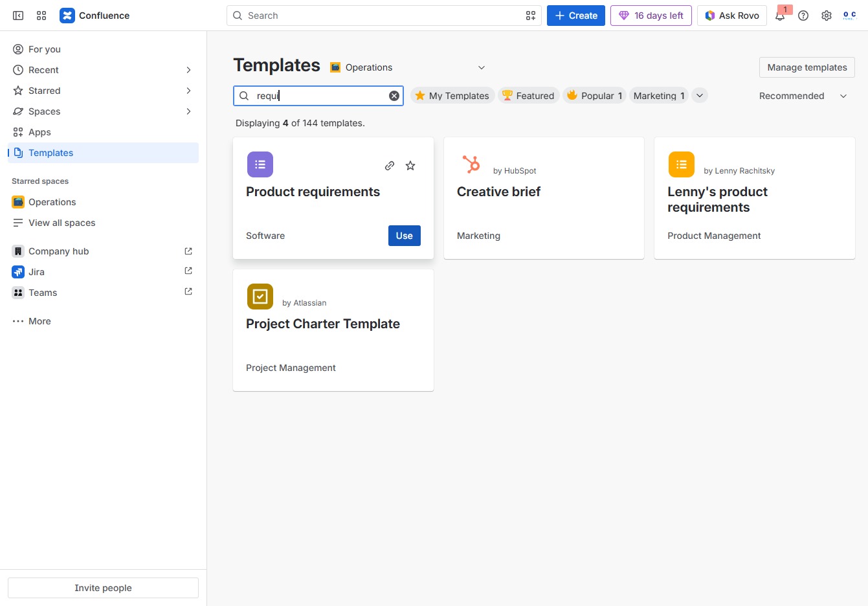
Task: Click the Product requirements title
Action: (313, 192)
